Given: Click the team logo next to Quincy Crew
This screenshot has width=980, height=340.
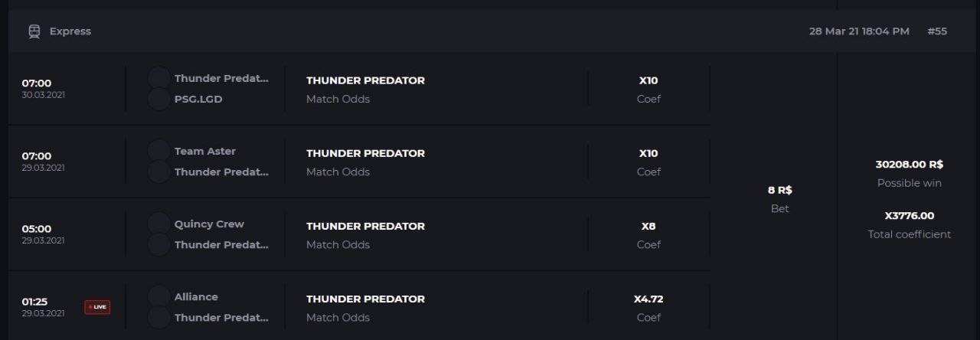Looking at the screenshot, I should pyautogui.click(x=159, y=224).
